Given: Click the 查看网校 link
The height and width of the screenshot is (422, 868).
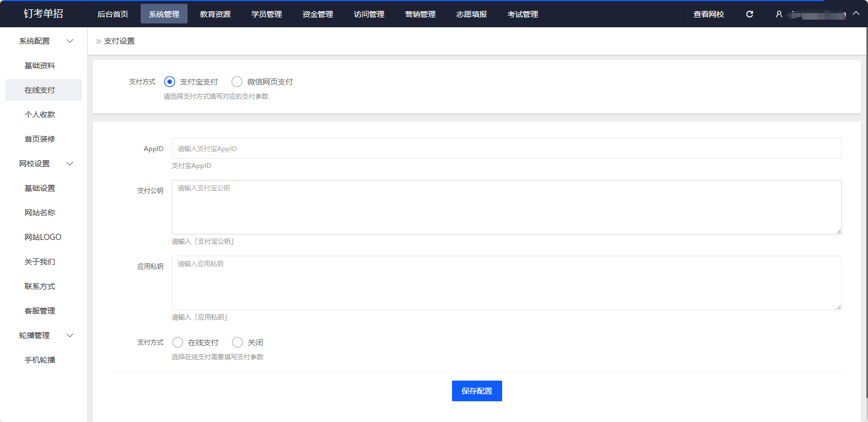Looking at the screenshot, I should coord(709,14).
